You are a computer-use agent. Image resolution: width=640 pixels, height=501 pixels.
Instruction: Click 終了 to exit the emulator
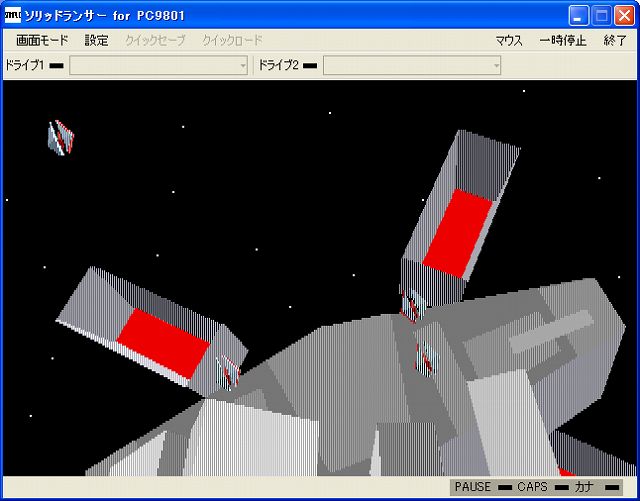point(615,40)
